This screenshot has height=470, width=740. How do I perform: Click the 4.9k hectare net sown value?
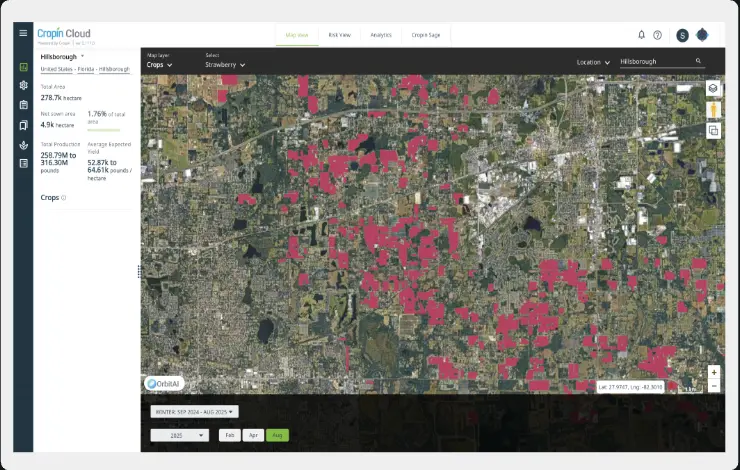(57, 125)
